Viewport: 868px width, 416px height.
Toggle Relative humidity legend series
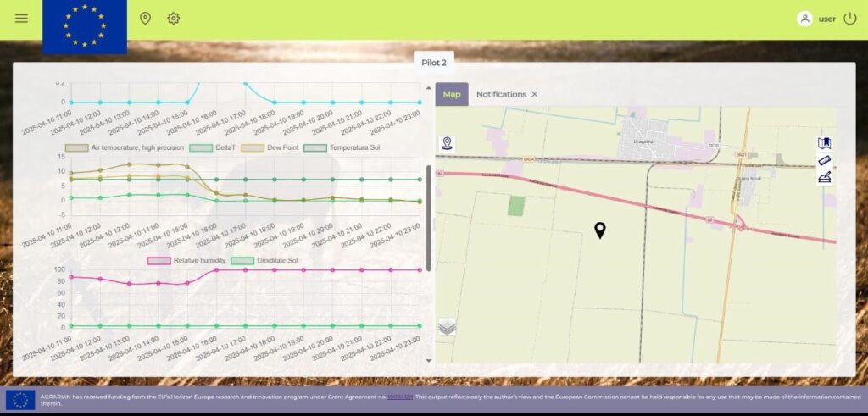pyautogui.click(x=185, y=260)
